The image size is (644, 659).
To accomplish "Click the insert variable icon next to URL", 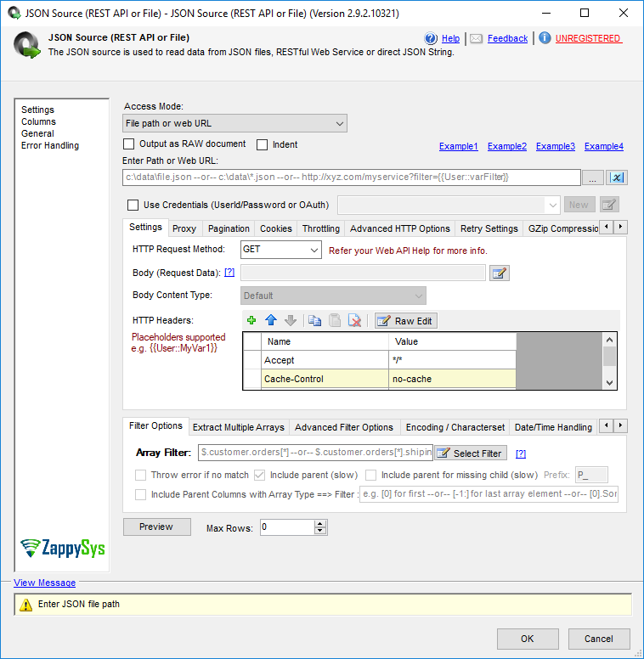I will pyautogui.click(x=617, y=177).
